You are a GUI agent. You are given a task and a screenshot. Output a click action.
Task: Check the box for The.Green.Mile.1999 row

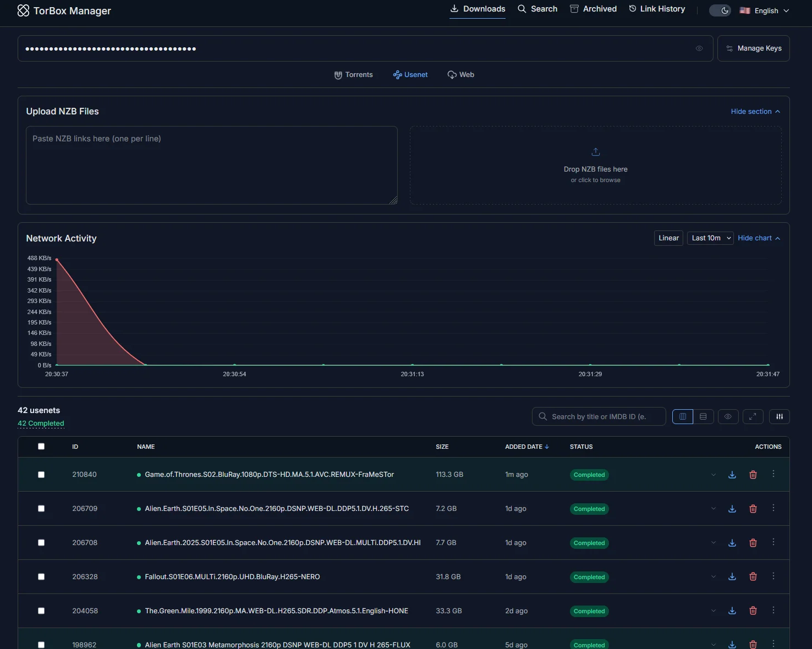click(41, 611)
